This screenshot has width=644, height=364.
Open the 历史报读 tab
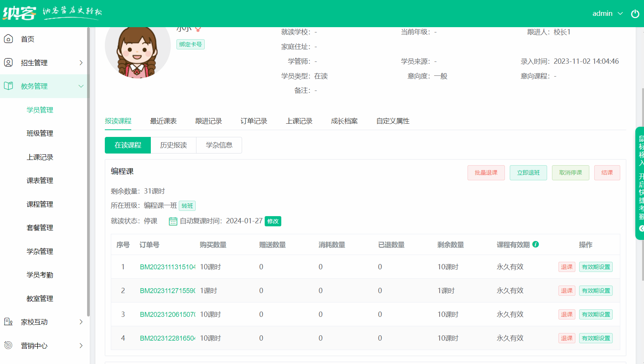coord(173,145)
